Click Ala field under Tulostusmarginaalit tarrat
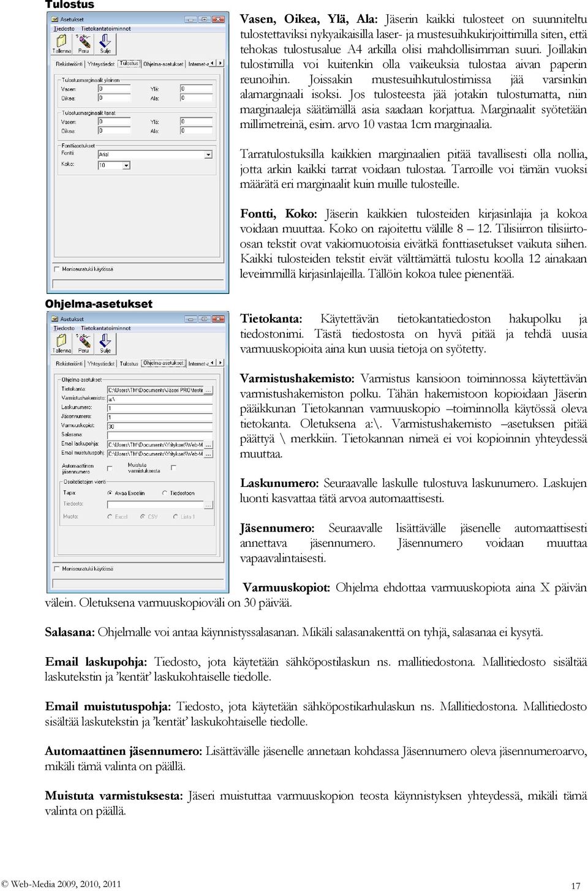The height and width of the screenshot is (891, 588). (197, 130)
